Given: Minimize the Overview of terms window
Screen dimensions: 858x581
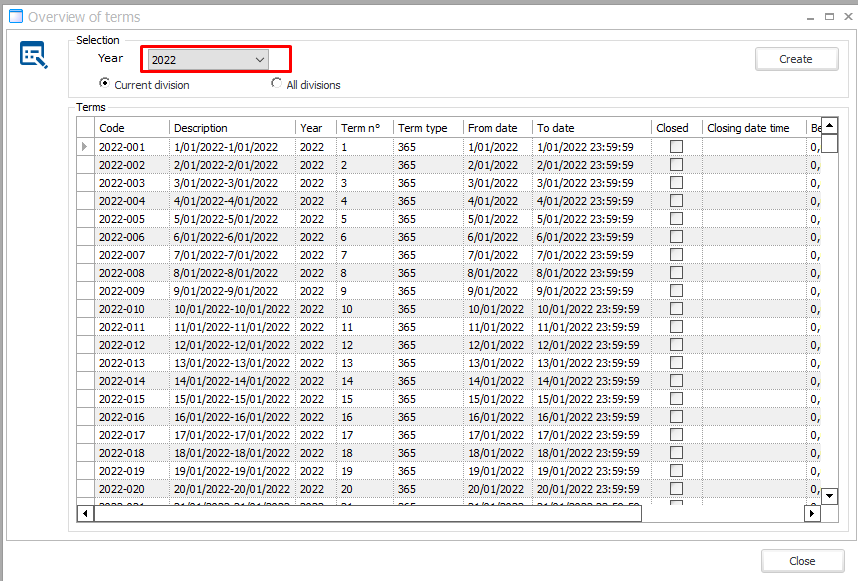Looking at the screenshot, I should point(810,16).
